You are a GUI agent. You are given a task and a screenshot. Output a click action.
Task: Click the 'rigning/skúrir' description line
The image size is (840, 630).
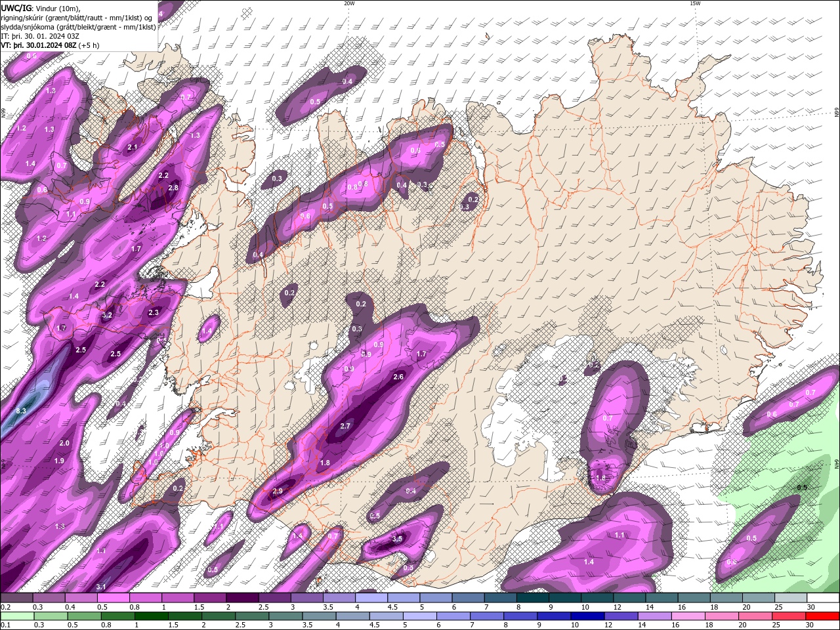77,17
